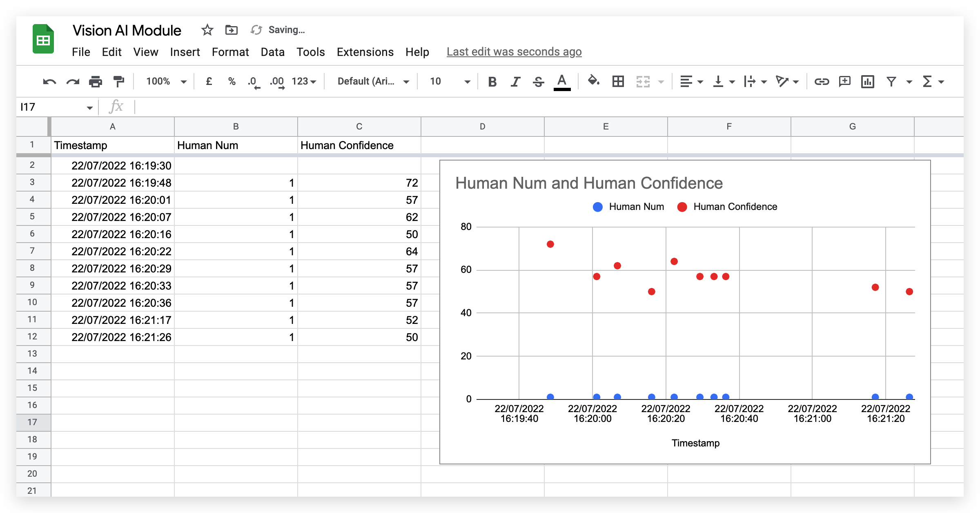This screenshot has height=513, width=980.
Task: Open the horizontal align dropdown
Action: click(x=691, y=82)
